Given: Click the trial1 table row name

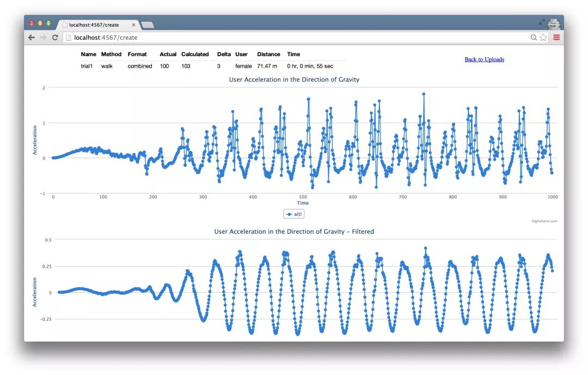Looking at the screenshot, I should pyautogui.click(x=87, y=66).
